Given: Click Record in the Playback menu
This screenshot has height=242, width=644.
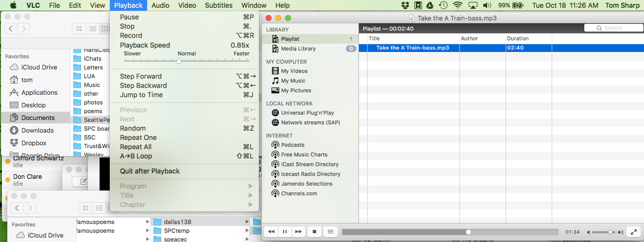Looking at the screenshot, I should [x=131, y=35].
